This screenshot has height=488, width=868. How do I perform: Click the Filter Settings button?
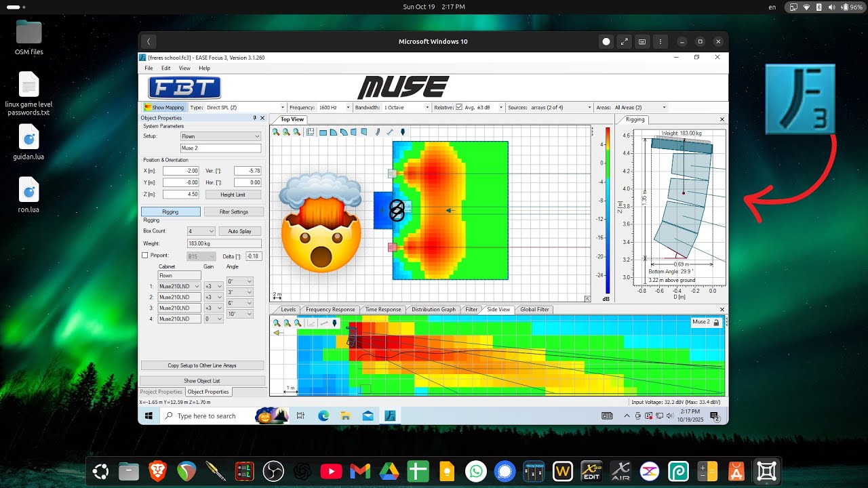pyautogui.click(x=234, y=212)
